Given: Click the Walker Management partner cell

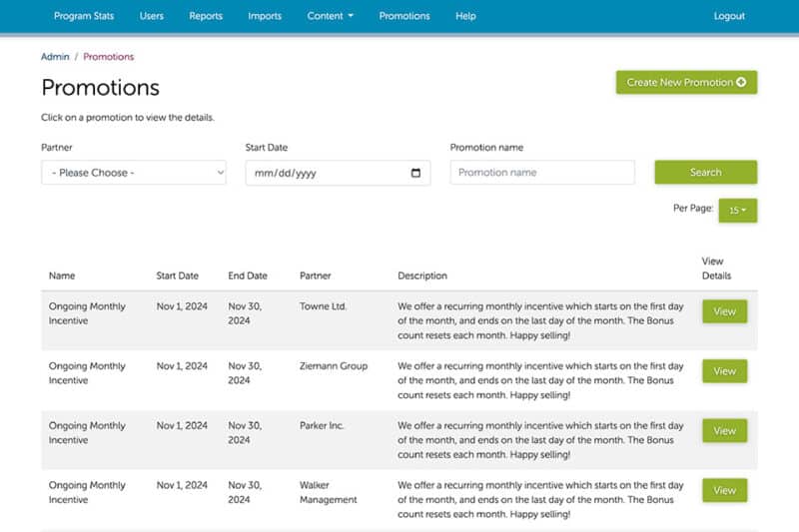Looking at the screenshot, I should pos(328,492).
